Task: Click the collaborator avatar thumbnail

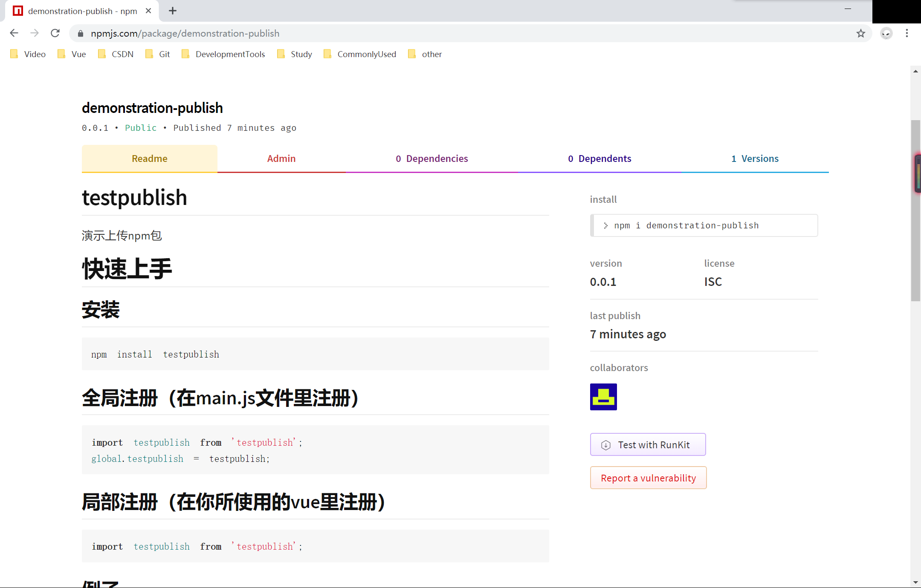Action: click(603, 397)
